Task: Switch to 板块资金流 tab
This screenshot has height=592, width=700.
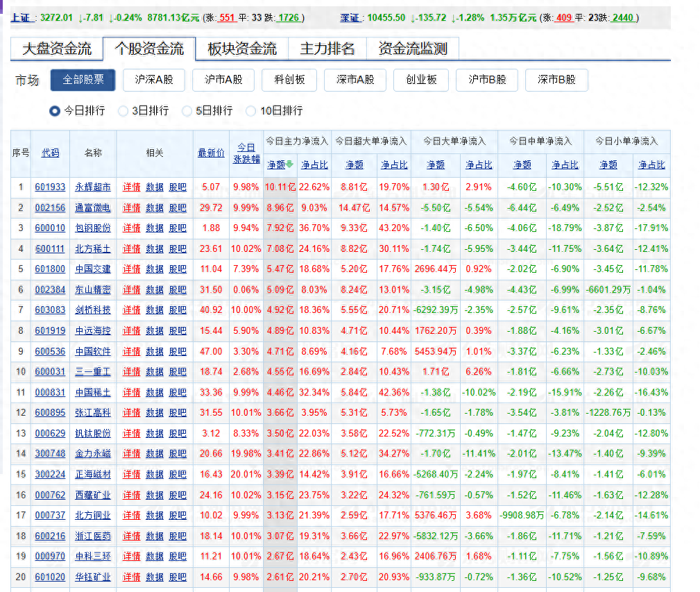Action: pyautogui.click(x=241, y=49)
